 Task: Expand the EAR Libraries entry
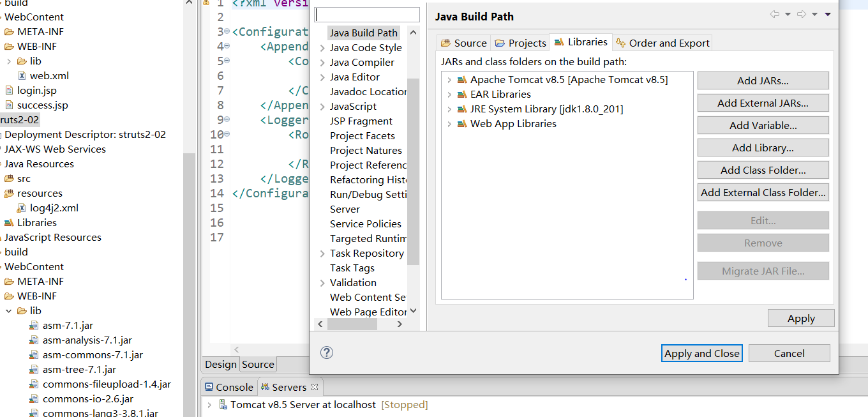[449, 95]
